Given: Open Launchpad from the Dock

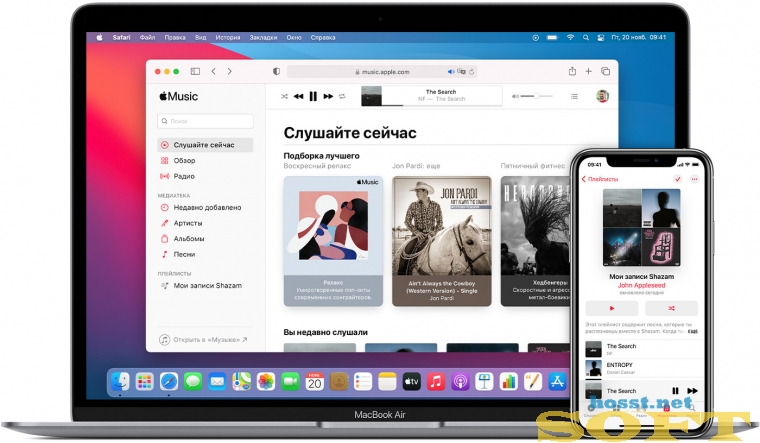Looking at the screenshot, I should [x=144, y=382].
